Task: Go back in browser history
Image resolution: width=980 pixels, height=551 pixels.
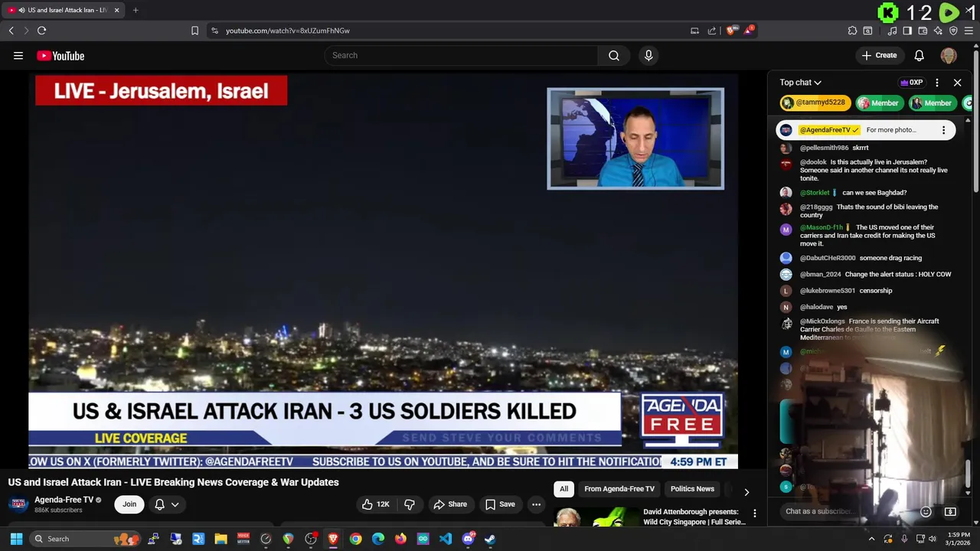Action: [11, 31]
